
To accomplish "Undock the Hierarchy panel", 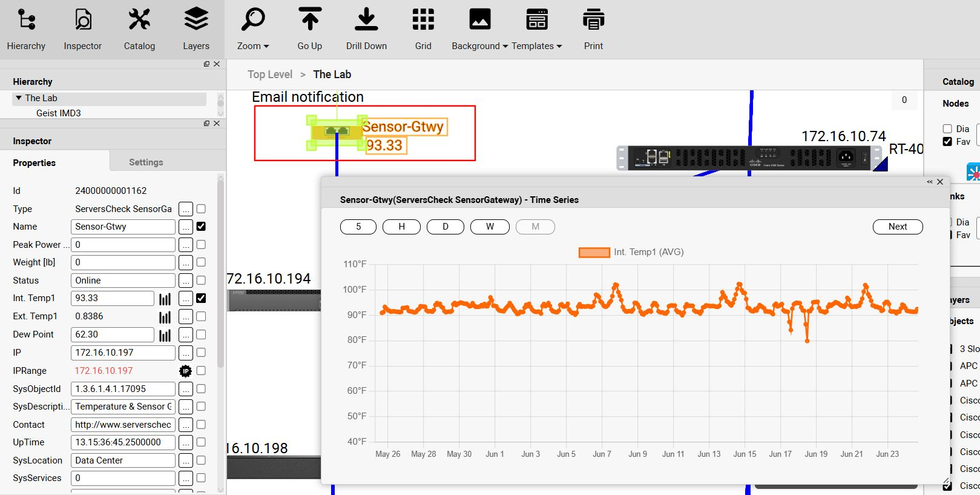I will tap(206, 64).
